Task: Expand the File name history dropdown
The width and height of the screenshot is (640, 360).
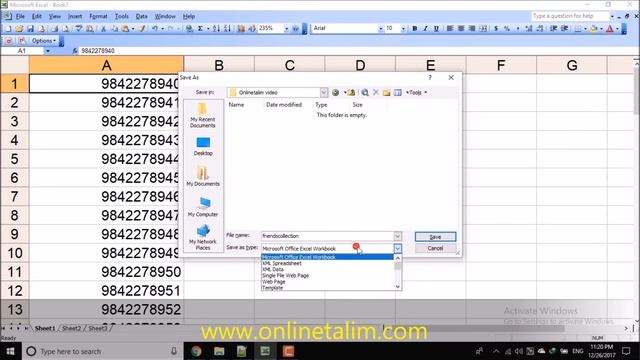Action: 398,236
